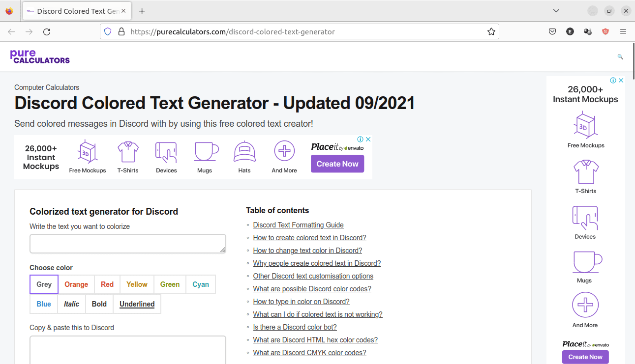Open the Firefox hamburger menu

(623, 31)
